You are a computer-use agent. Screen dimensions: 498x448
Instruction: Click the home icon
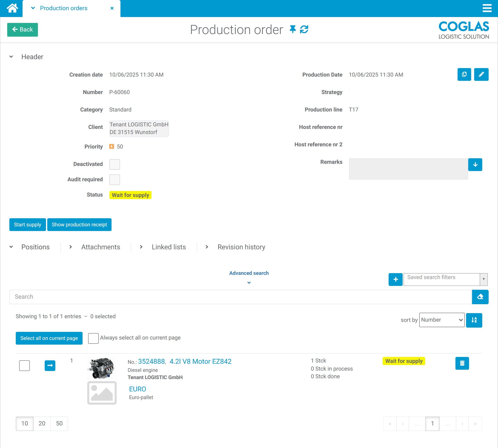[x=12, y=8]
